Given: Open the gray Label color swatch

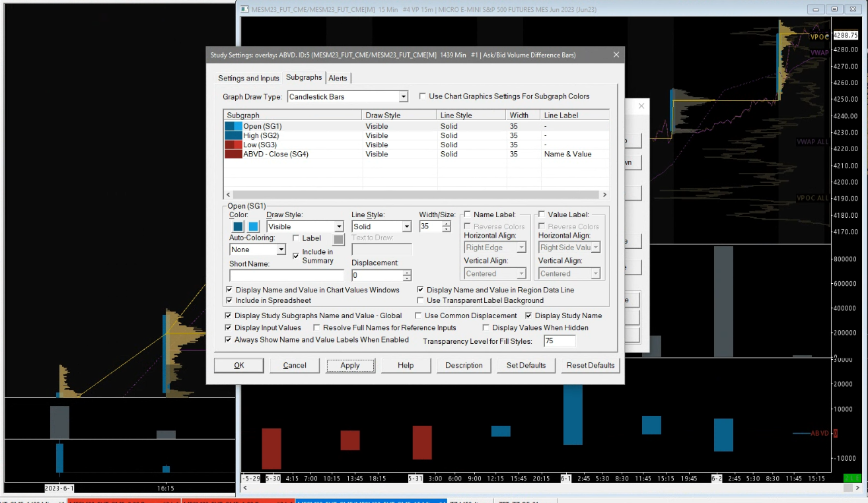Looking at the screenshot, I should point(339,240).
